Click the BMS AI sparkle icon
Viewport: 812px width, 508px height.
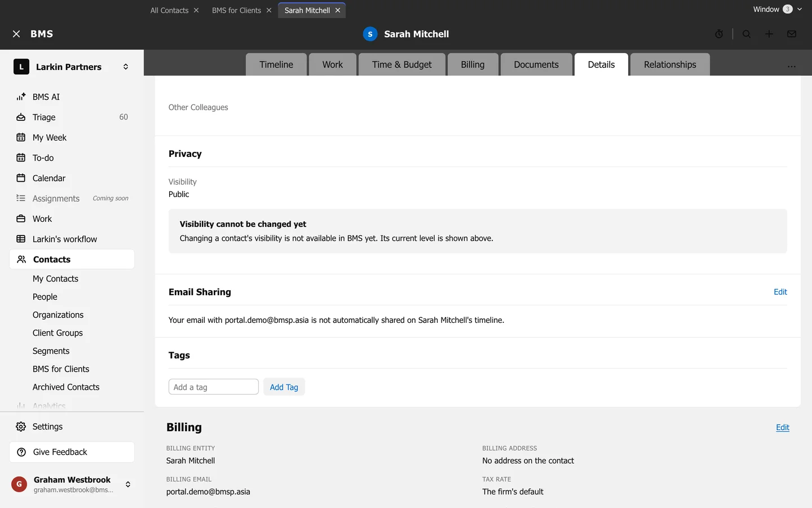(x=21, y=97)
